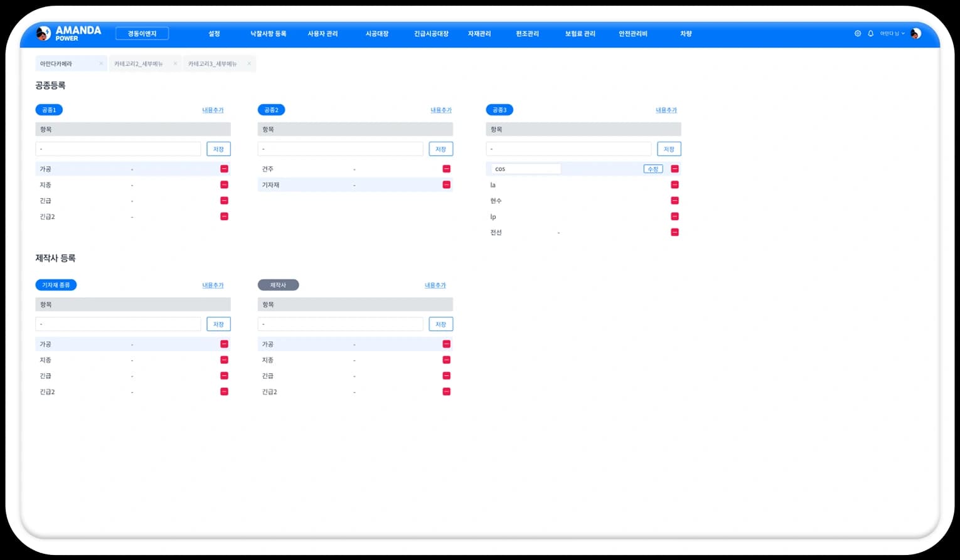The width and height of the screenshot is (960, 560).
Task: Delete 지종 in the 기자재 종류 list
Action: 224,360
